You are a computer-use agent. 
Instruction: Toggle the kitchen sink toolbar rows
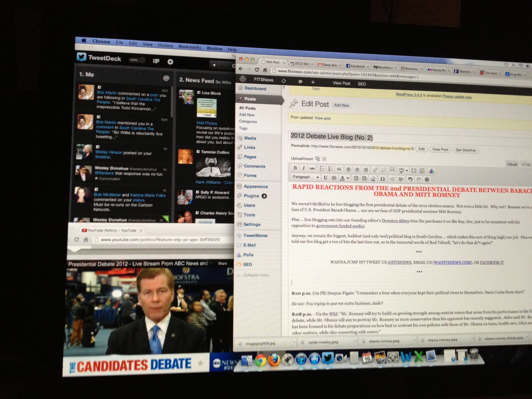[x=422, y=170]
